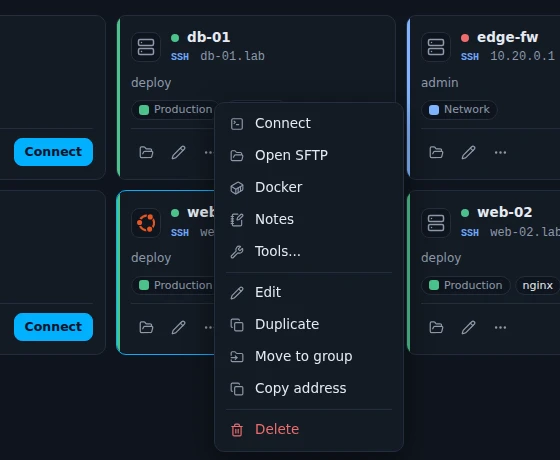Open more options dots on db-01 card
This screenshot has height=460, width=560.
point(209,152)
